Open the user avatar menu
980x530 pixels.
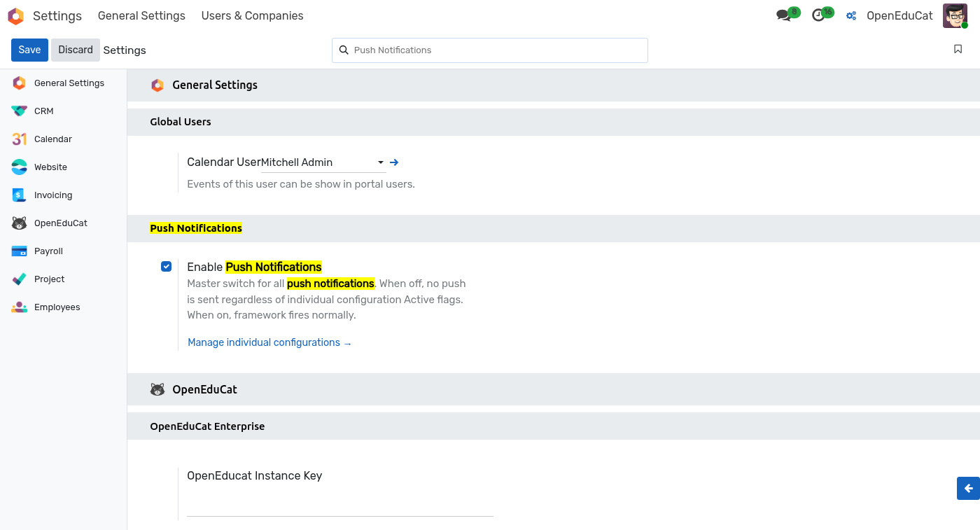point(955,15)
